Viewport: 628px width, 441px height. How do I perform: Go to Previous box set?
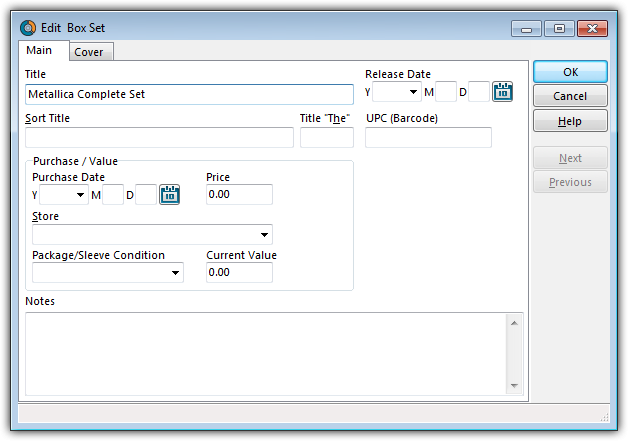570,182
